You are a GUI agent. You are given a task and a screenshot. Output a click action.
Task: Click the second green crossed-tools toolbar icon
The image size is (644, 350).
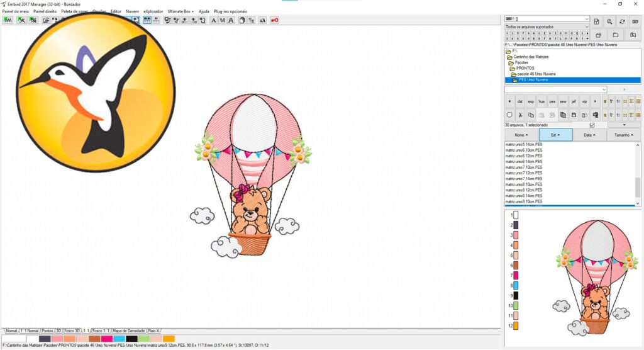pos(33,20)
